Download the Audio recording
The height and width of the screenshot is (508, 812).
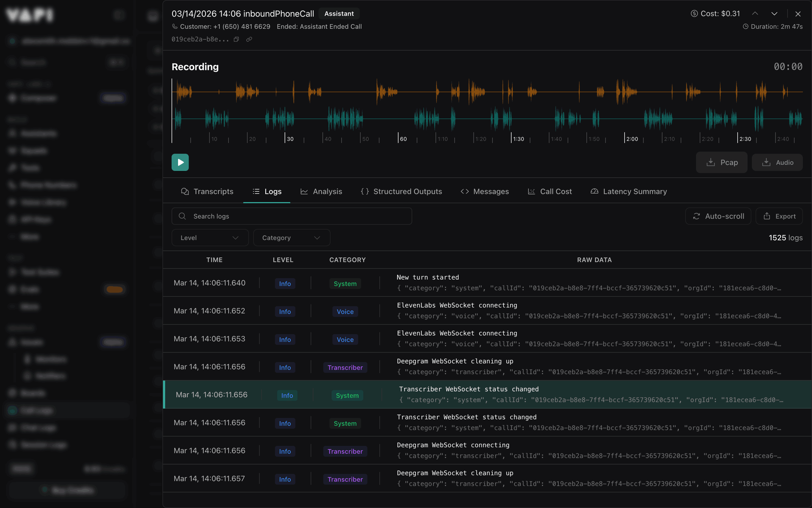[x=777, y=162]
